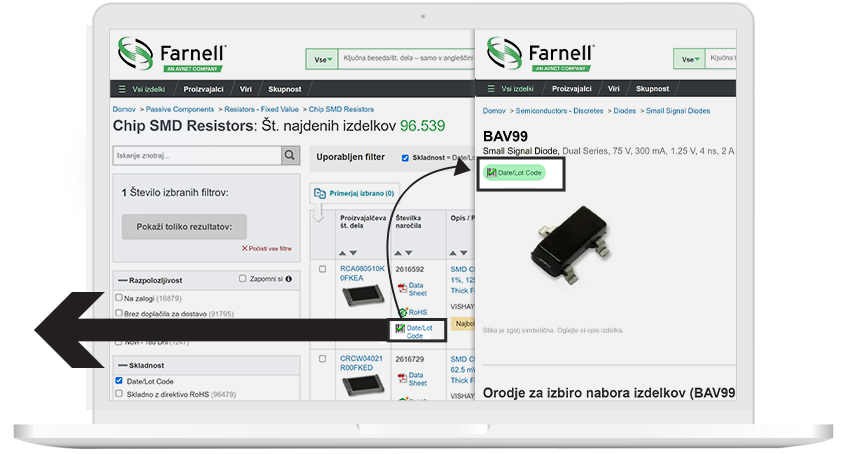Click Domov breadcrumb on resistors page
This screenshot has width=850, height=454.
click(124, 109)
